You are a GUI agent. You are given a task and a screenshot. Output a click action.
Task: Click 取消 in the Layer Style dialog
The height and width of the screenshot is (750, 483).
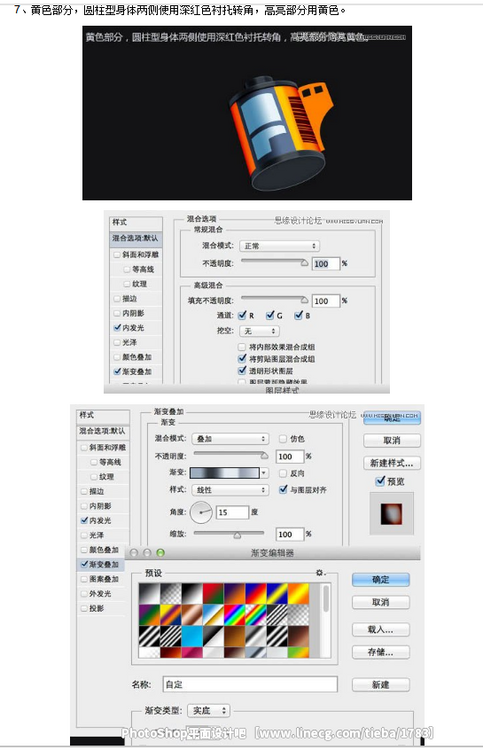[x=392, y=441]
